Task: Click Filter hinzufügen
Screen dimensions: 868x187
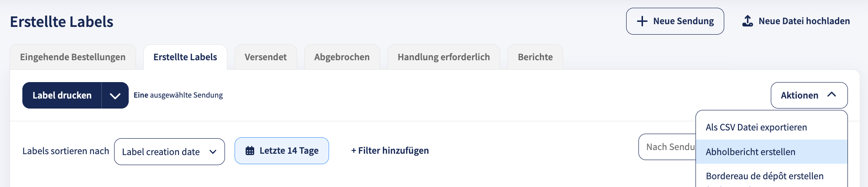Action: point(390,151)
